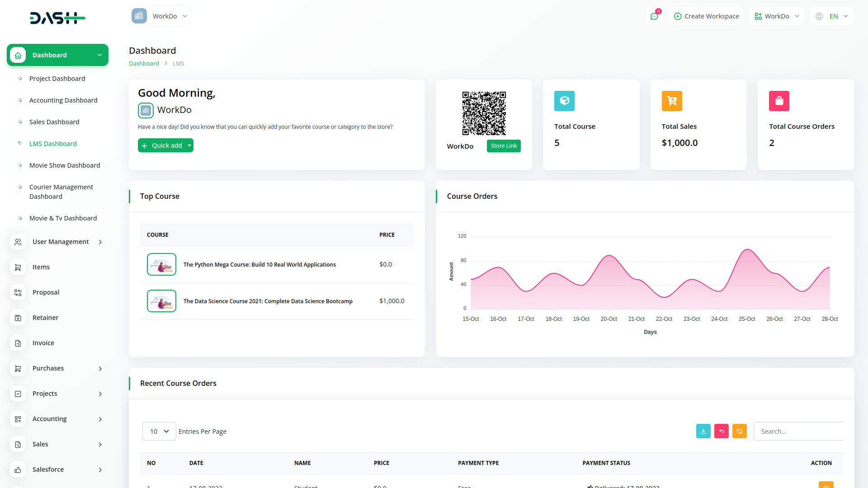868x488 pixels.
Task: Click the Search input field
Action: [x=798, y=432]
